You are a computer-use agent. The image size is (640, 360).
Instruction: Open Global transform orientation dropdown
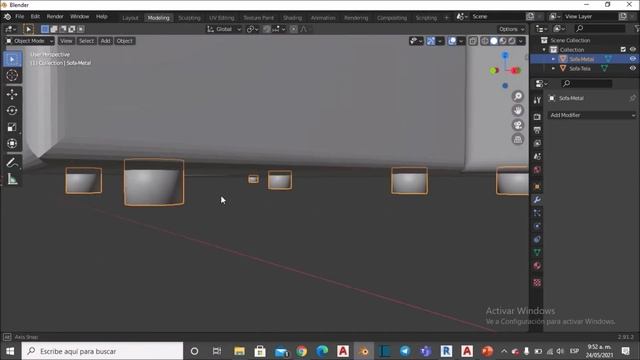[224, 29]
